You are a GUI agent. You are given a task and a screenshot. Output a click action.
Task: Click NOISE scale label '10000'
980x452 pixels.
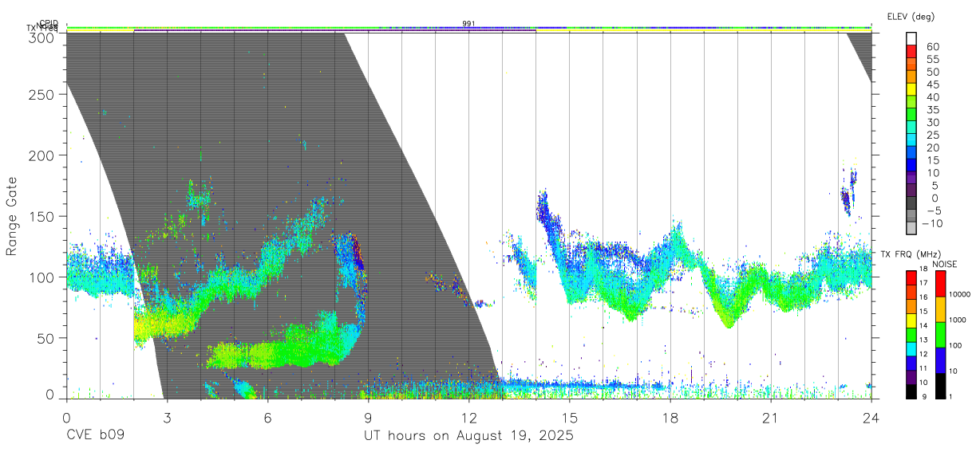pos(959,295)
